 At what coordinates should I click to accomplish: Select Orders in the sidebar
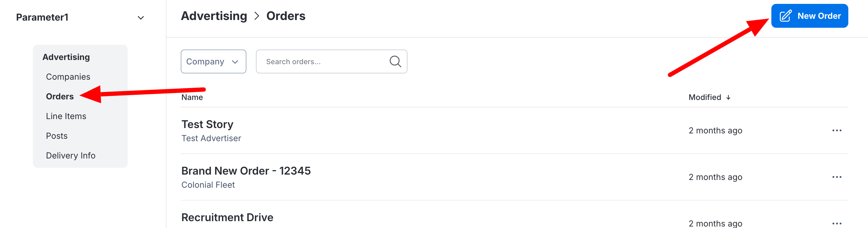pyautogui.click(x=60, y=96)
